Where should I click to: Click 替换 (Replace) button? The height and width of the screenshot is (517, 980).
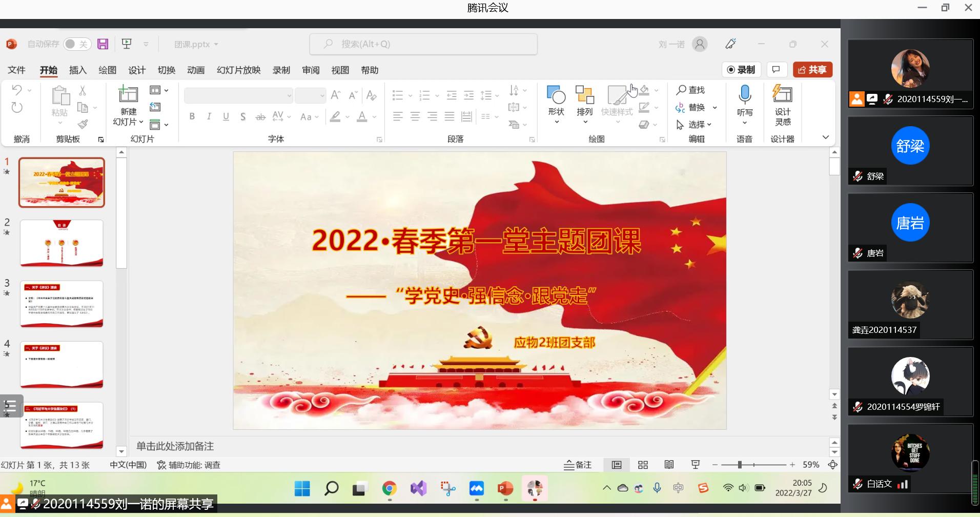[690, 107]
